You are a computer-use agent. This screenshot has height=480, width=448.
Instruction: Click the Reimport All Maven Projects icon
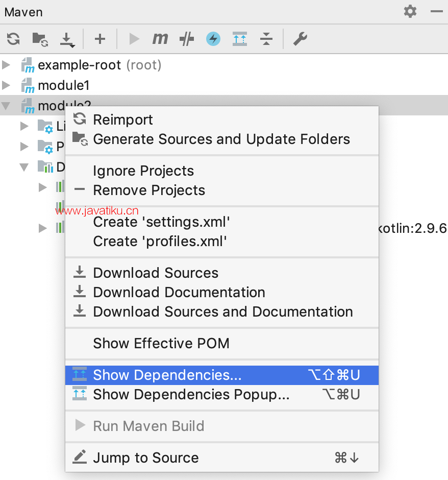point(13,39)
